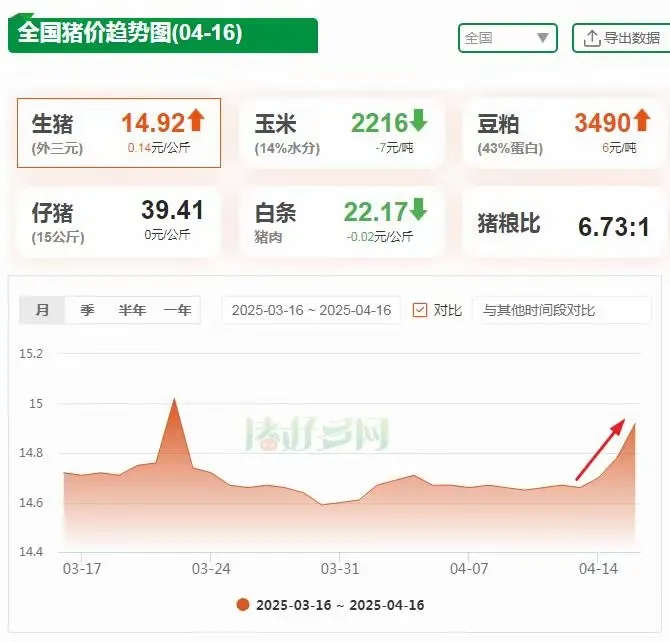Click the 03-24 x-axis label
Screen dimensions: 670x642
coord(211,569)
